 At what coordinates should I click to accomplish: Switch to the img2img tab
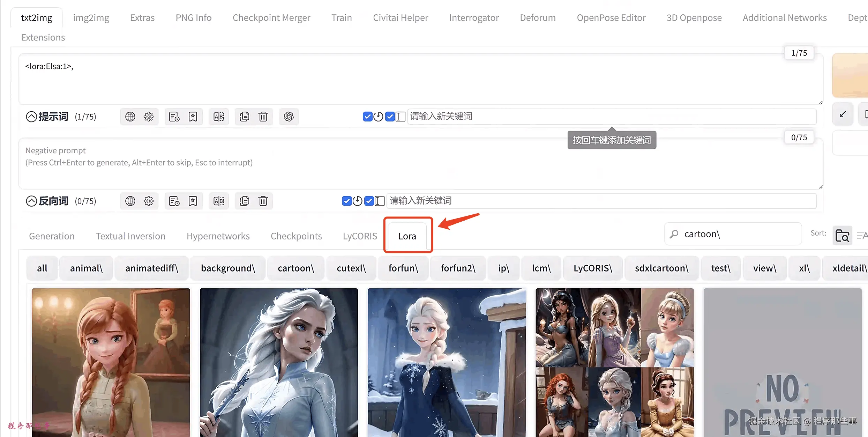91,18
